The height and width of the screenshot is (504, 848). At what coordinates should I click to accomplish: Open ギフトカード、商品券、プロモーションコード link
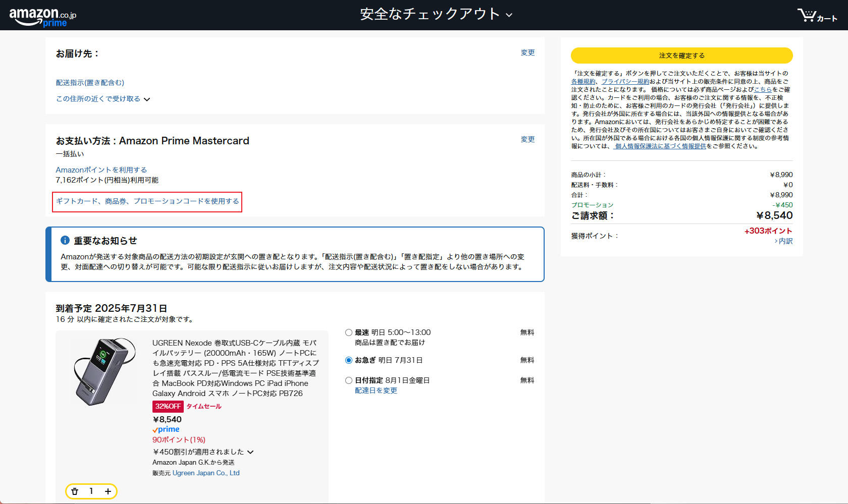click(x=147, y=201)
